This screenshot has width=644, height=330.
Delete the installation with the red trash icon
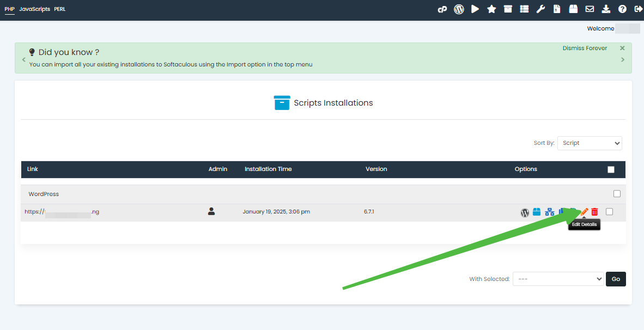[x=595, y=212]
